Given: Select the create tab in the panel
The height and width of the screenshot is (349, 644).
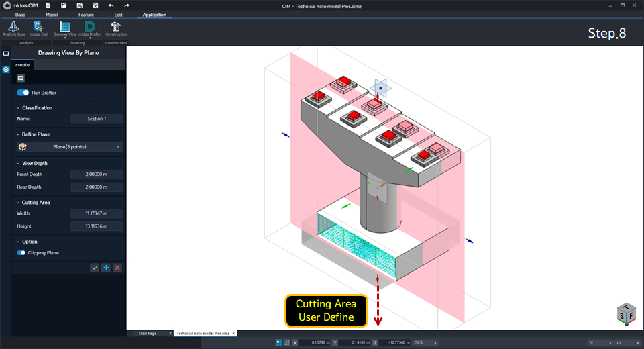Looking at the screenshot, I should (x=23, y=65).
